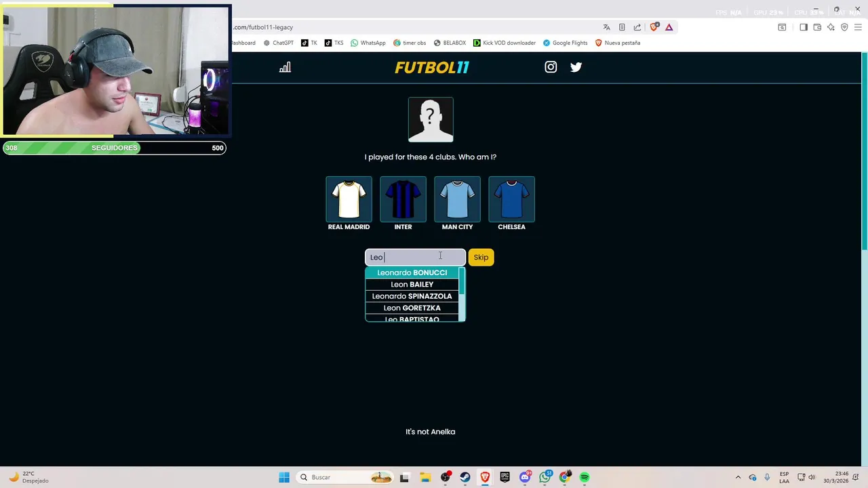Open the translate page icon

click(606, 27)
